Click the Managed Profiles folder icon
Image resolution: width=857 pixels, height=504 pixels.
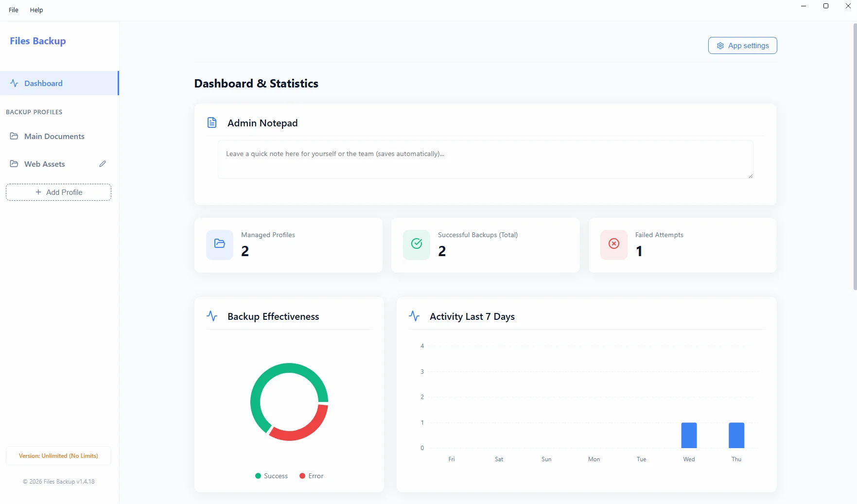(220, 243)
